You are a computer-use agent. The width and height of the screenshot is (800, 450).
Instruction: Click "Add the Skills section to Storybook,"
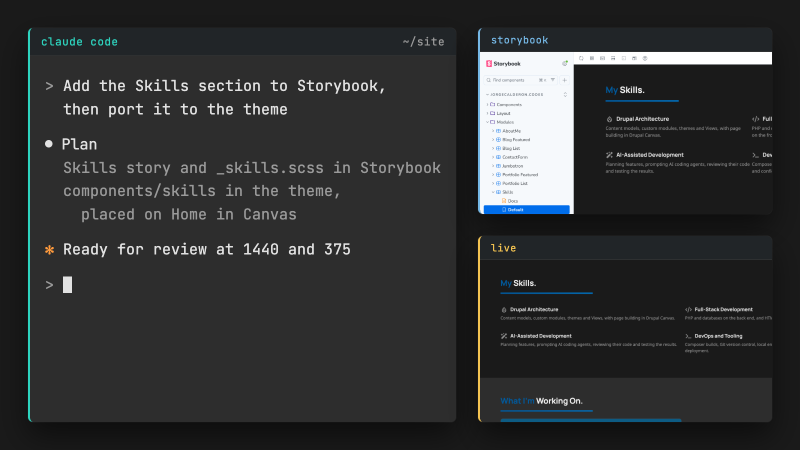click(224, 86)
